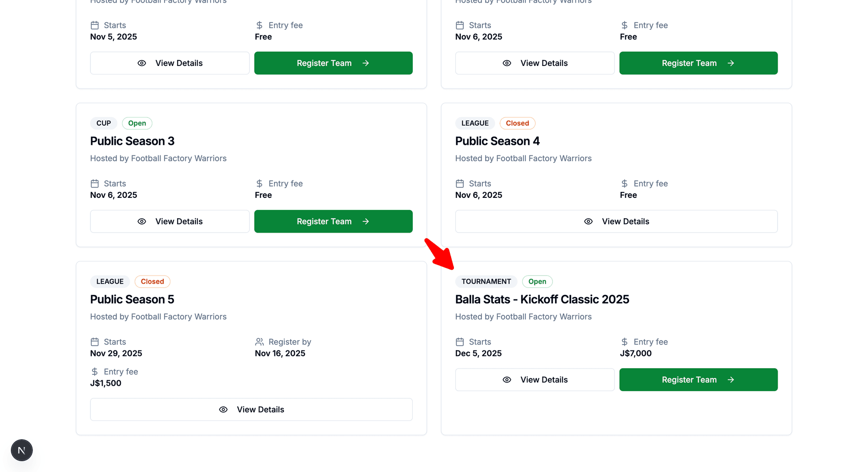Select the Closed status badge on Public Season 4
868x472 pixels.
click(517, 123)
